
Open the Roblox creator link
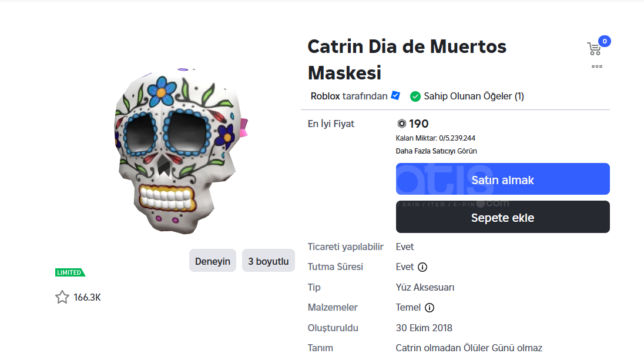(326, 96)
